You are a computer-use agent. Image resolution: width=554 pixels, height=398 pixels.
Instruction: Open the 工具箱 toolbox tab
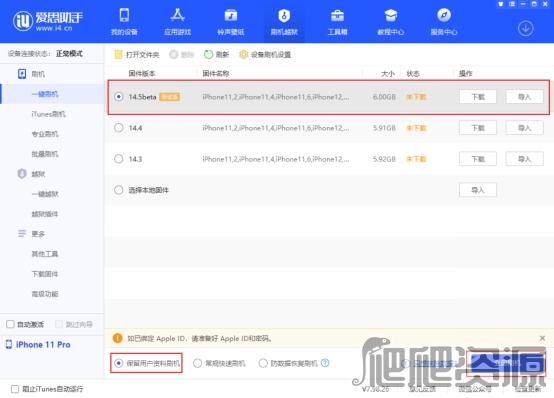(x=337, y=22)
